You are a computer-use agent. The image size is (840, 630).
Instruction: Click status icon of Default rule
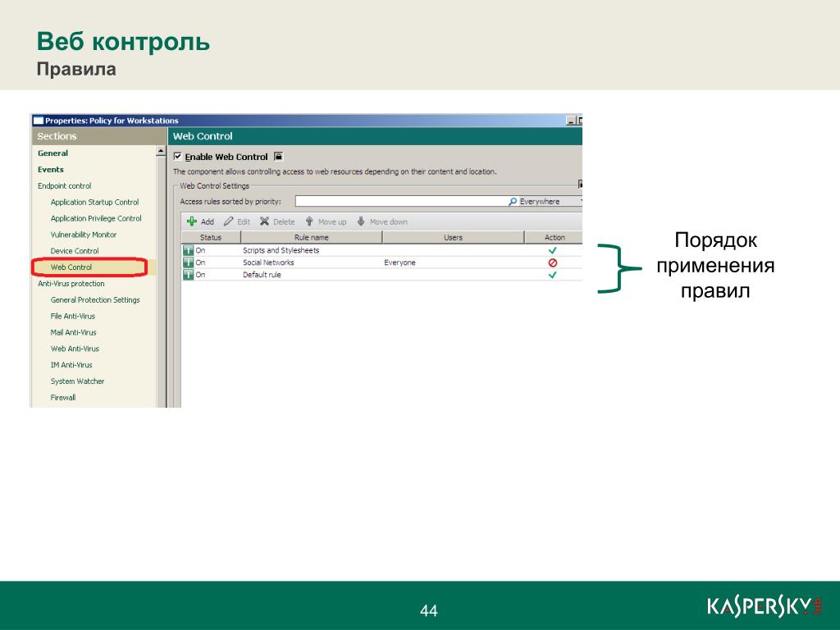[x=188, y=275]
